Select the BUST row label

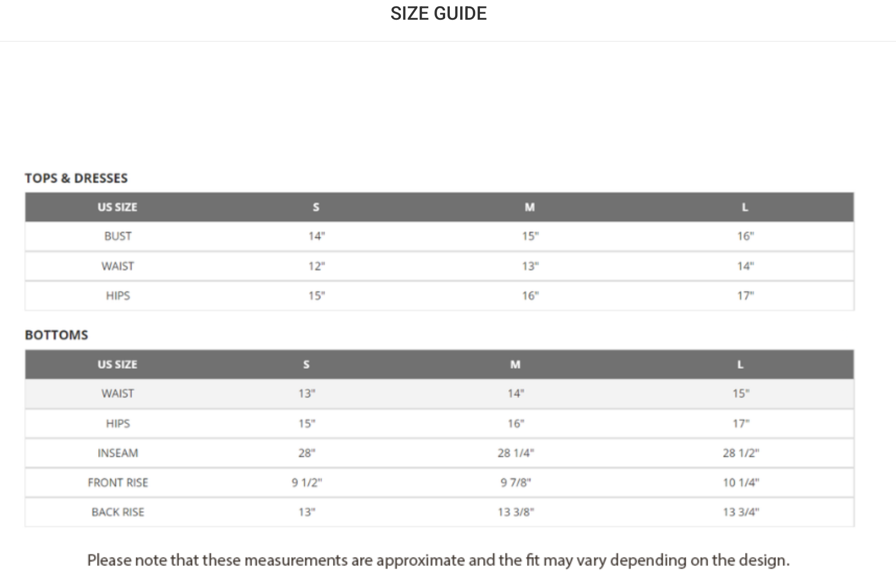(118, 236)
